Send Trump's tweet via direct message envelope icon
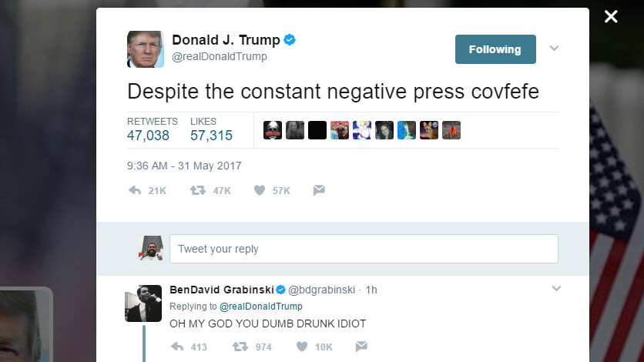Image resolution: width=644 pixels, height=362 pixels. 319,190
